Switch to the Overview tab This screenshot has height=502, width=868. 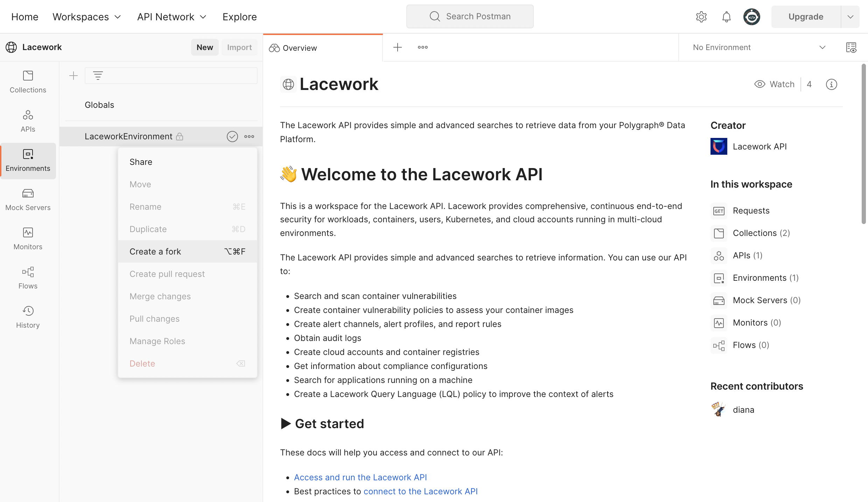coord(299,48)
